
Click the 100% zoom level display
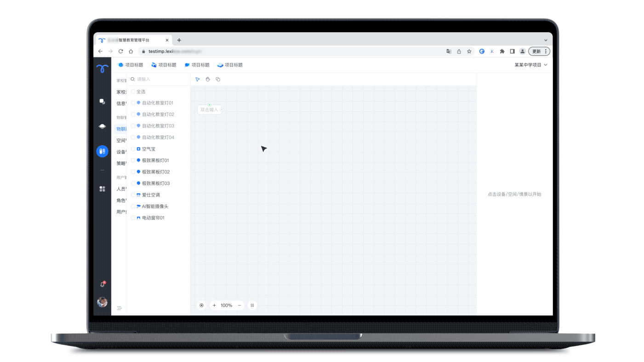(x=227, y=305)
